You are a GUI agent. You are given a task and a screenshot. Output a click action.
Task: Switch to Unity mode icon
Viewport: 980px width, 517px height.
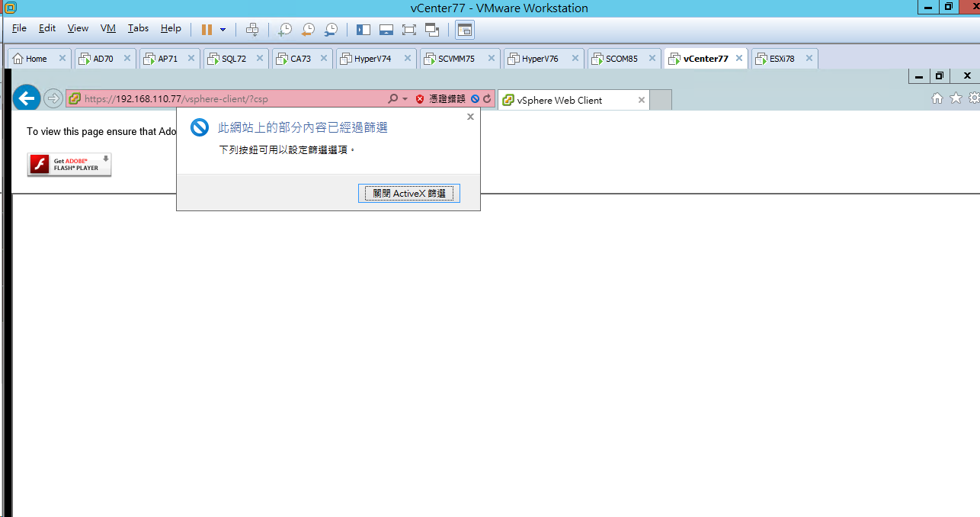pyautogui.click(x=432, y=30)
